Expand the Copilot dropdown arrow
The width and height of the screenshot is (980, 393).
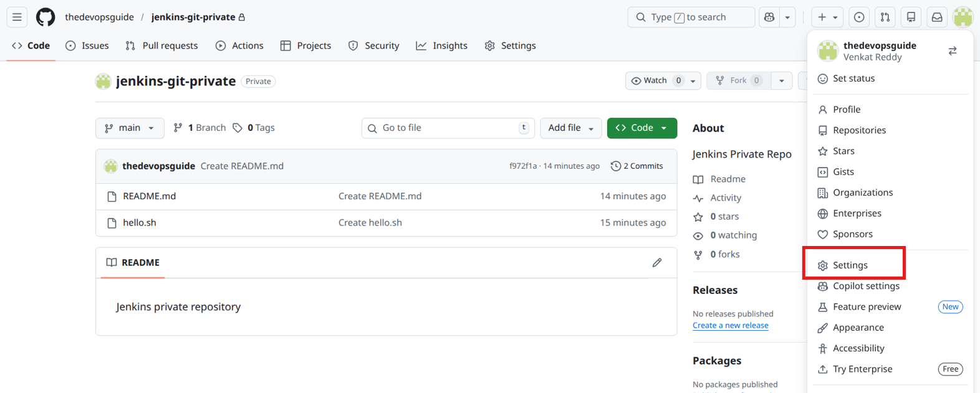click(x=787, y=17)
